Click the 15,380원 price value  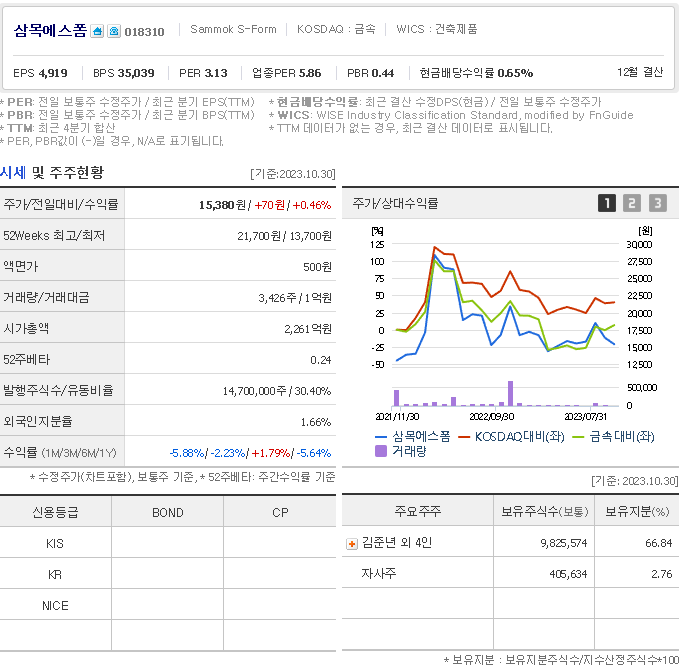pyautogui.click(x=222, y=205)
